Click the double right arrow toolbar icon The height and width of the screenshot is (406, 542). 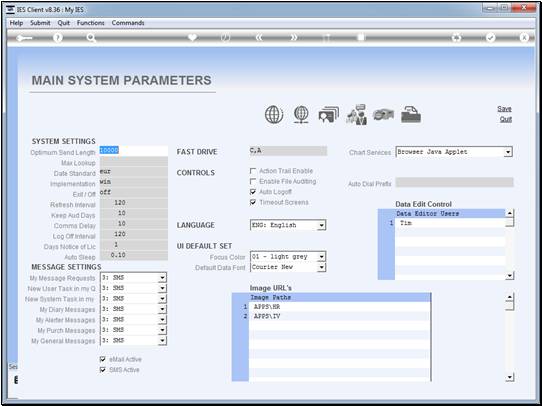coord(293,38)
